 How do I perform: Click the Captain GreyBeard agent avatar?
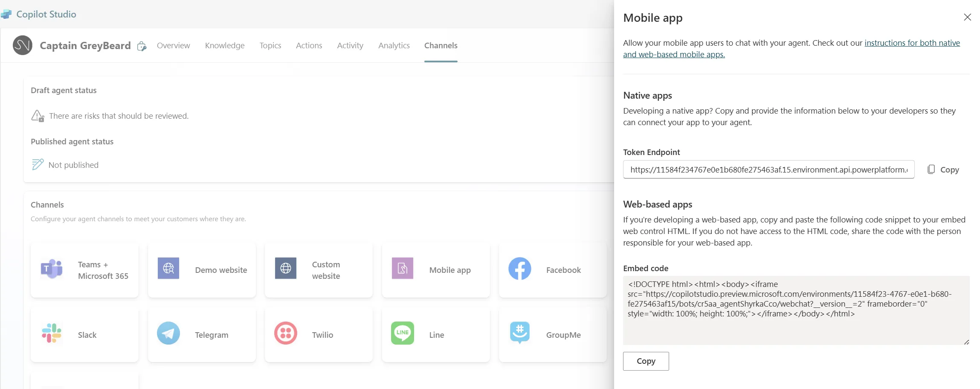pyautogui.click(x=23, y=45)
